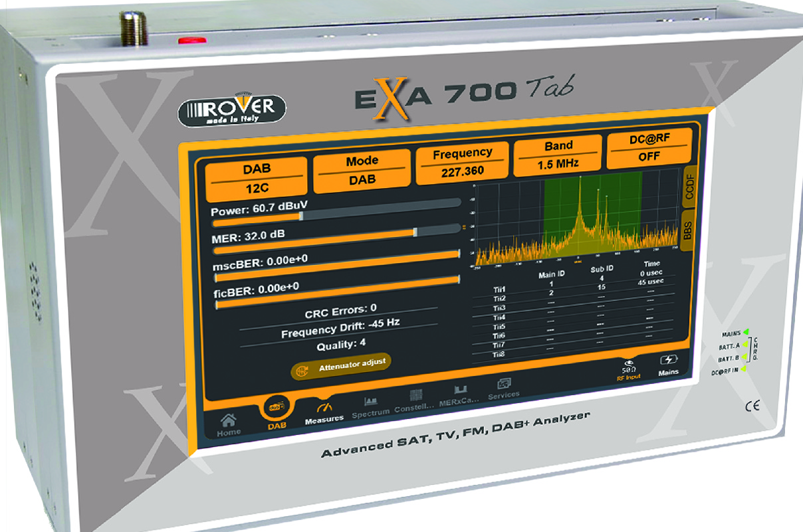Click the BATT. B indicator LED
803x532 pixels.
pos(746,356)
